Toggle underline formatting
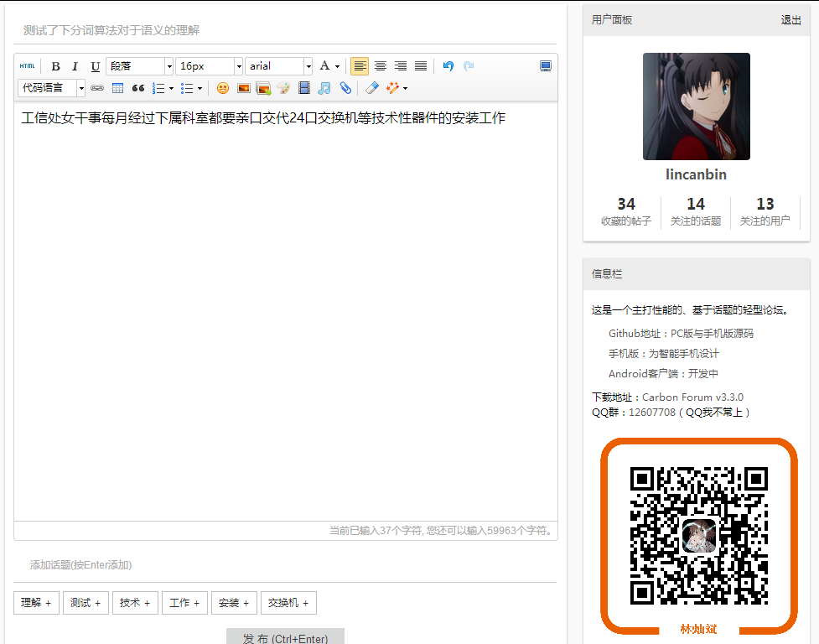The height and width of the screenshot is (644, 819). click(x=95, y=66)
